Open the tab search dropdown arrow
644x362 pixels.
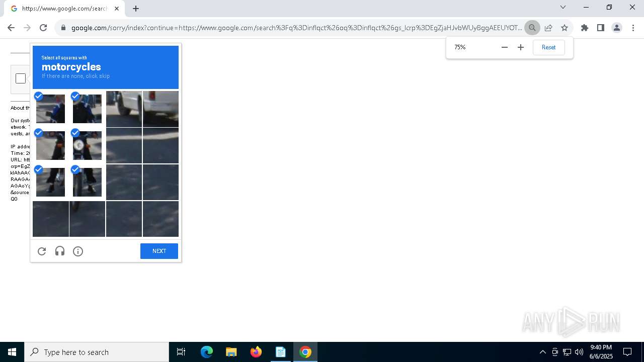pos(563,7)
